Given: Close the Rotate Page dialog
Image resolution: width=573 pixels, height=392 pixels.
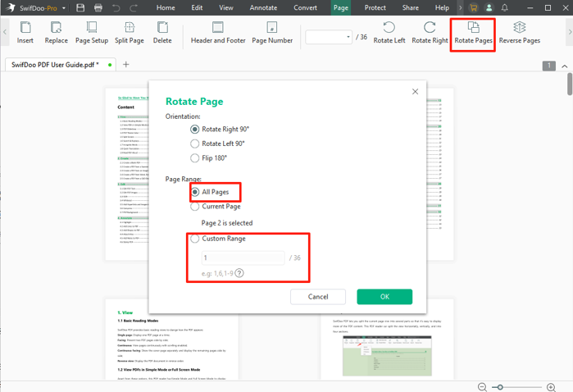Looking at the screenshot, I should pos(415,91).
